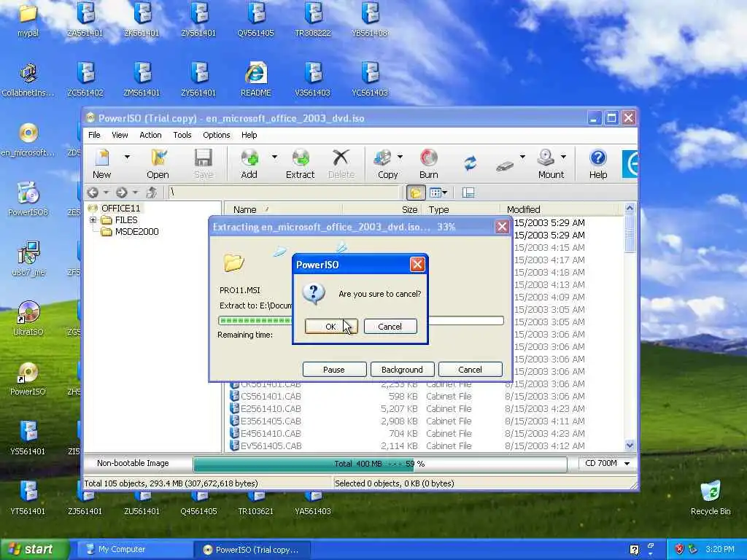Image resolution: width=747 pixels, height=560 pixels.
Task: Click the Burn toolbar icon
Action: 429,163
